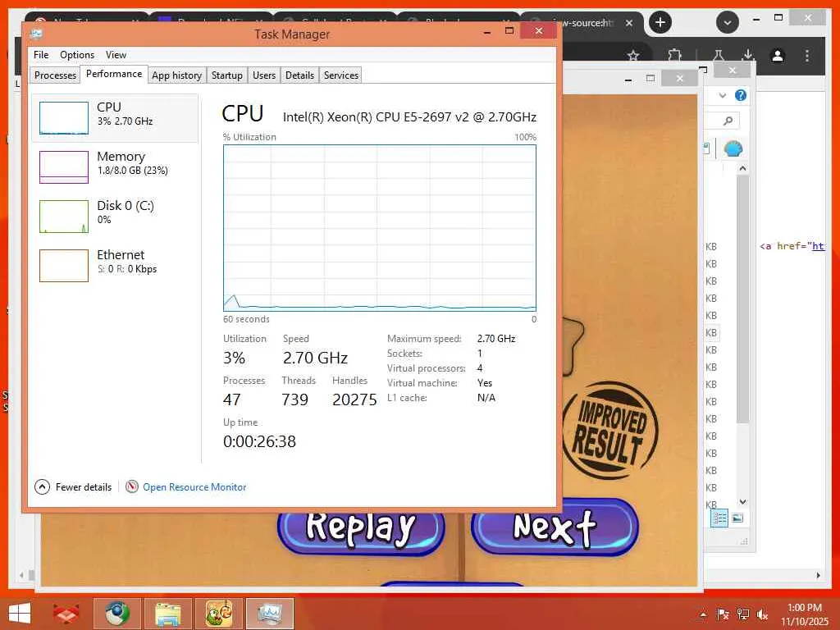
Task: Switch to the Users tab
Action: (264, 75)
